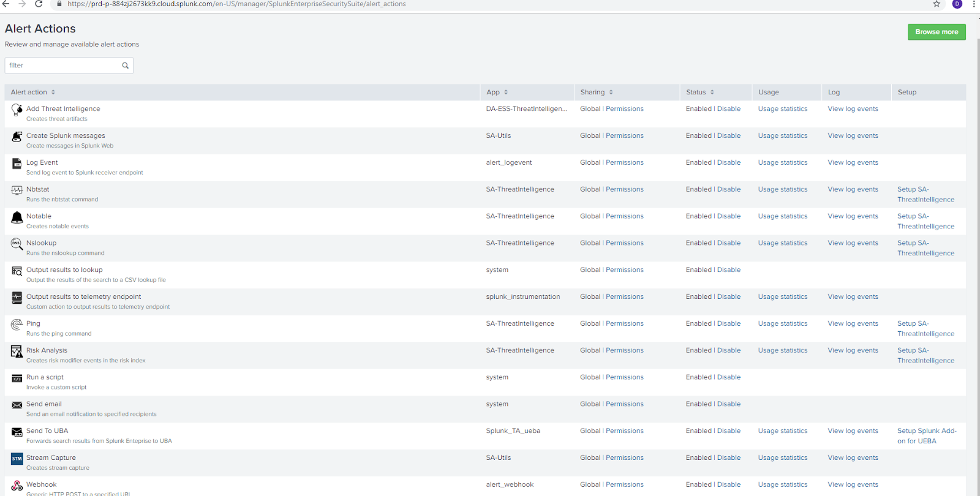Click the Risk Analysis icon
The height and width of the screenshot is (496, 980).
tap(17, 351)
